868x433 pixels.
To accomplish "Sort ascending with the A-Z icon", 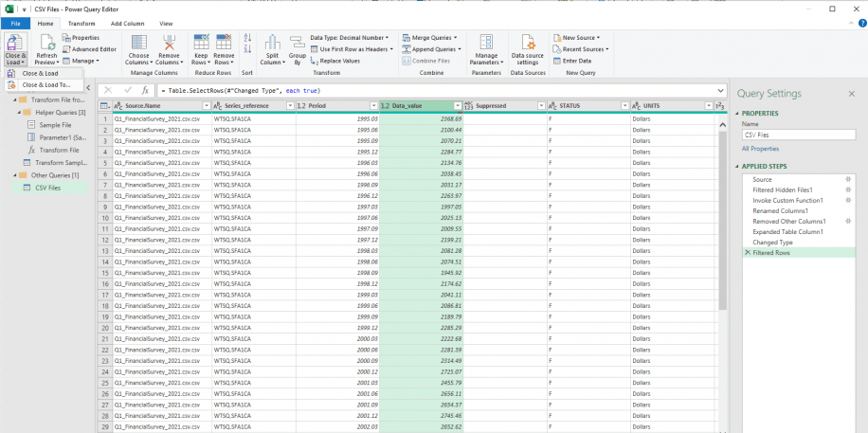I will click(x=247, y=38).
